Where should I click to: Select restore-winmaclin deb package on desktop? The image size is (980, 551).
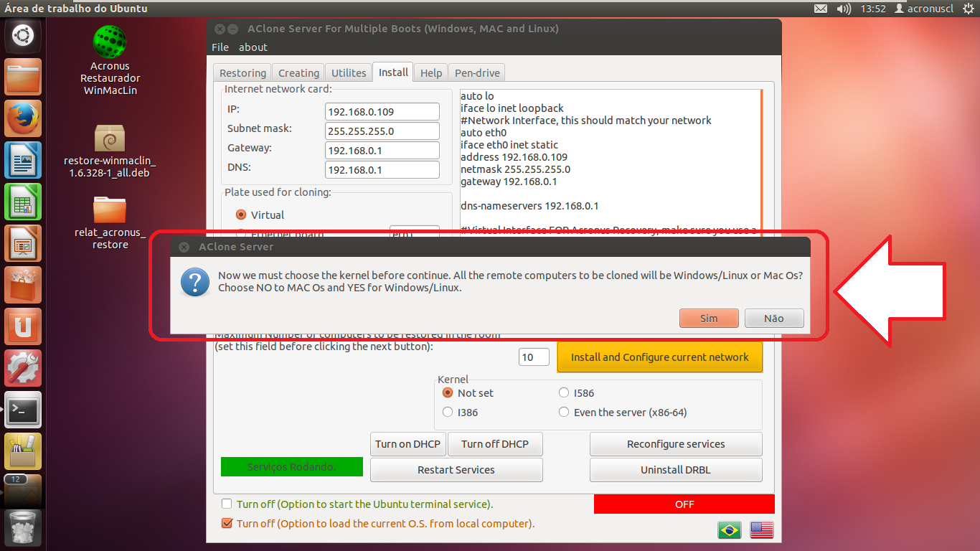pyautogui.click(x=110, y=151)
